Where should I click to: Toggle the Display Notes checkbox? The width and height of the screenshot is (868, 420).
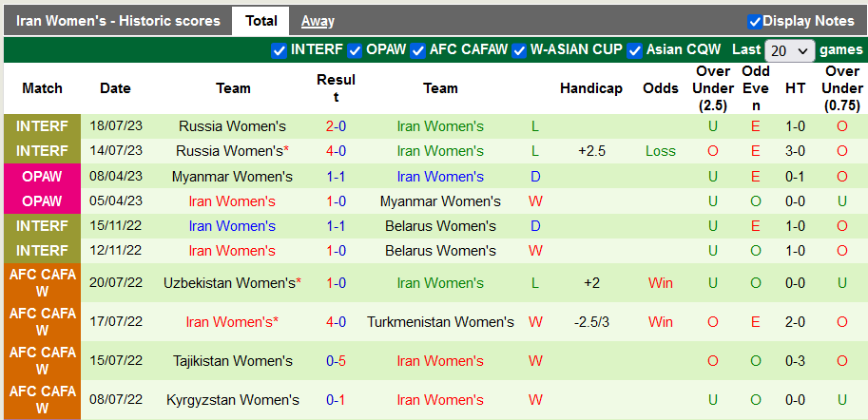755,21
